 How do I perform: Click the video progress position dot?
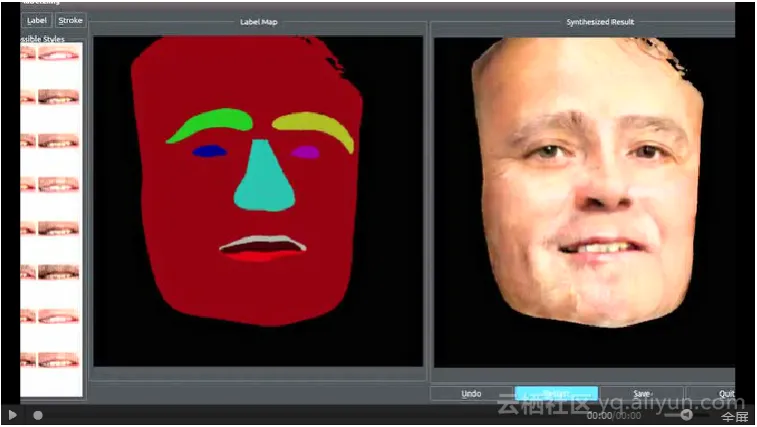38,415
